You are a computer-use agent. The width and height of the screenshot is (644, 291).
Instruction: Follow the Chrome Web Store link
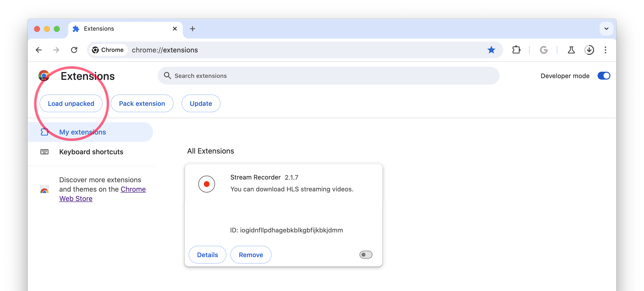[102, 194]
